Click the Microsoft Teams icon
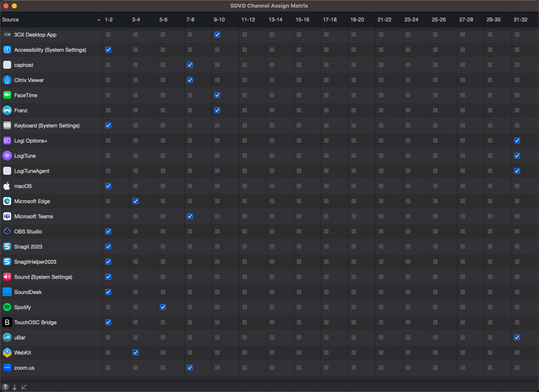This screenshot has height=392, width=539. pos(6,216)
